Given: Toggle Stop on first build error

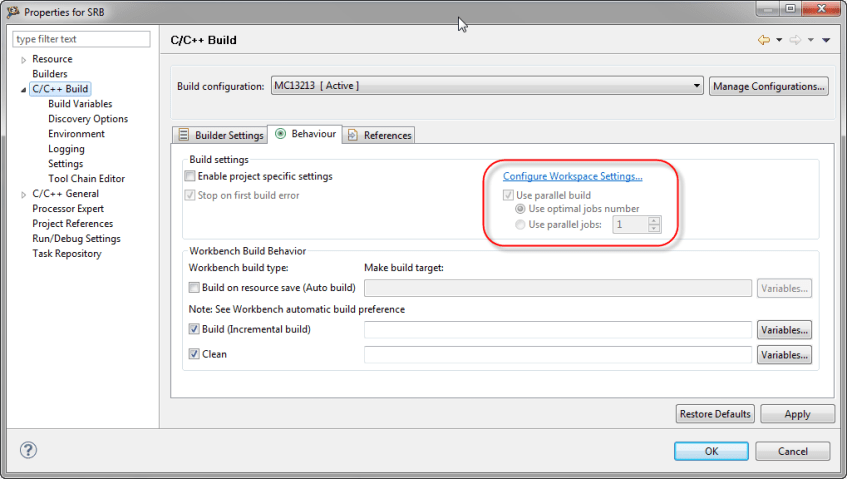Looking at the screenshot, I should (190, 195).
